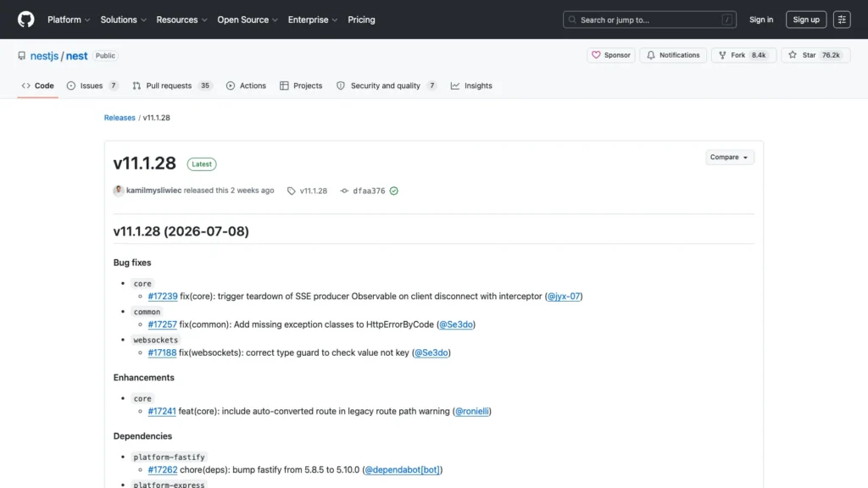The image size is (868, 488).
Task: Click the Fork count 8.4k
Action: (x=759, y=55)
